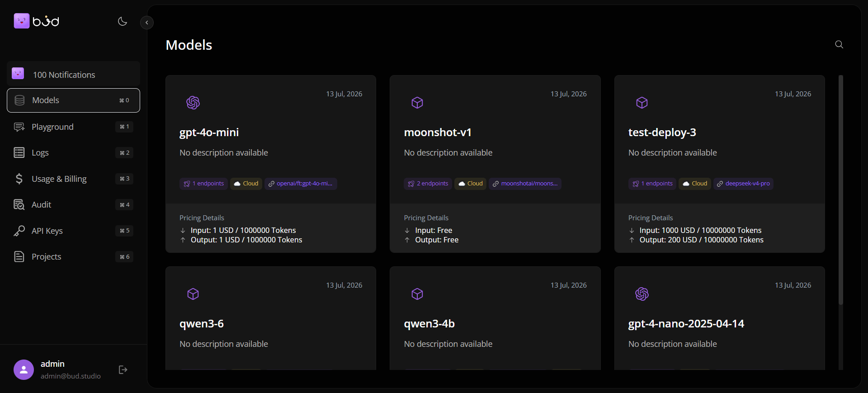Viewport: 868px width, 393px height.
Task: Log out using the sign-out icon
Action: coord(123,370)
